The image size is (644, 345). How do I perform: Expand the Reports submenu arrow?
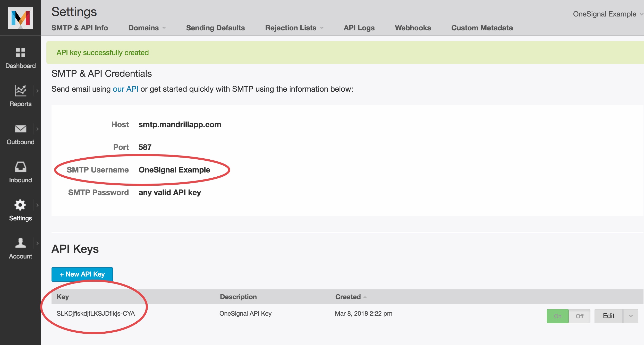pos(37,91)
